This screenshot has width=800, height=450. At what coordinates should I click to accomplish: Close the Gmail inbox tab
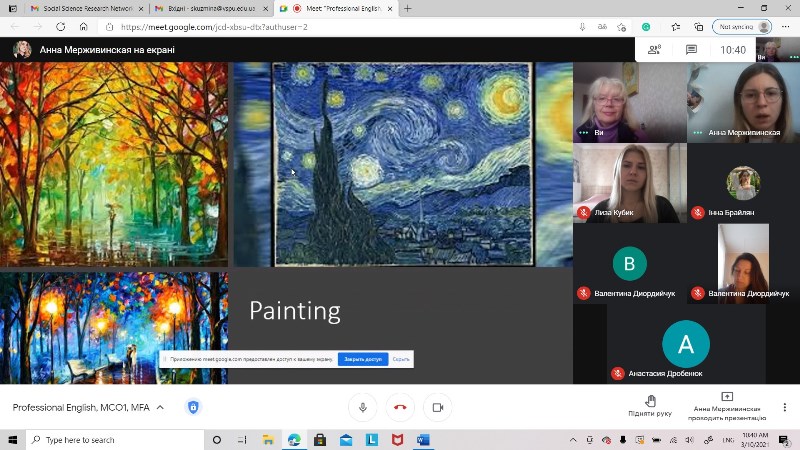click(x=266, y=9)
